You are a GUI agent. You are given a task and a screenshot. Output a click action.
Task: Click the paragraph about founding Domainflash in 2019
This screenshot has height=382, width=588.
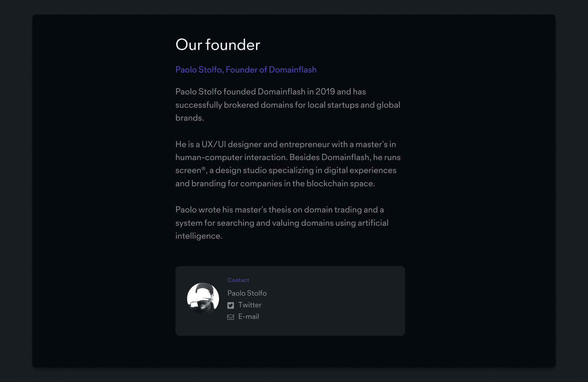(288, 105)
